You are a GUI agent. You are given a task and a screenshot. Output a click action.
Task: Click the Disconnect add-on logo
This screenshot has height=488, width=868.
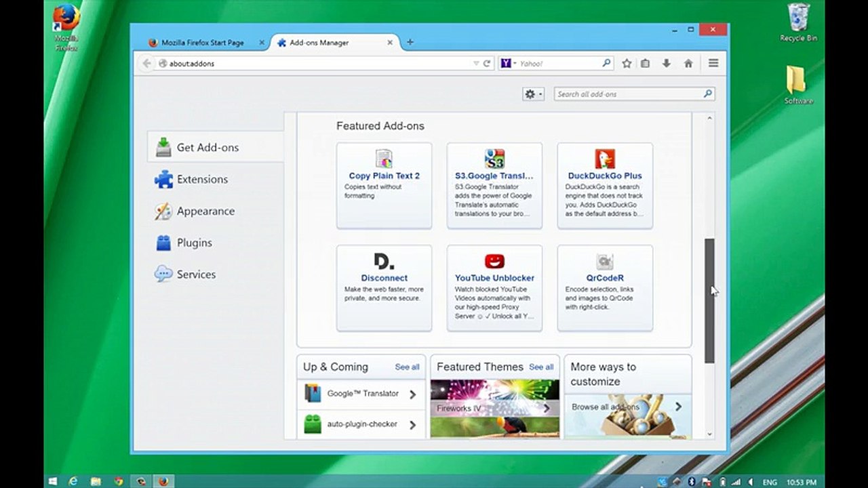[x=384, y=262]
